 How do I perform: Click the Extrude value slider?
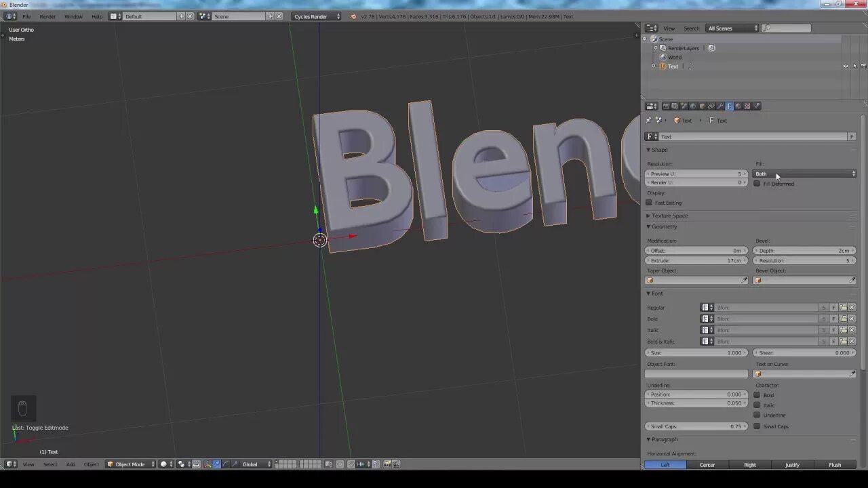pos(696,261)
